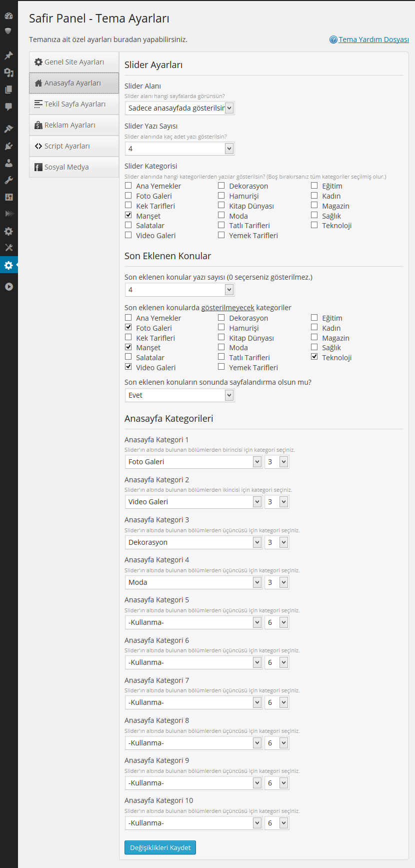The width and height of the screenshot is (415, 868).
Task: Check Hamurişi under Son Eklenen Konular
Action: click(x=221, y=328)
